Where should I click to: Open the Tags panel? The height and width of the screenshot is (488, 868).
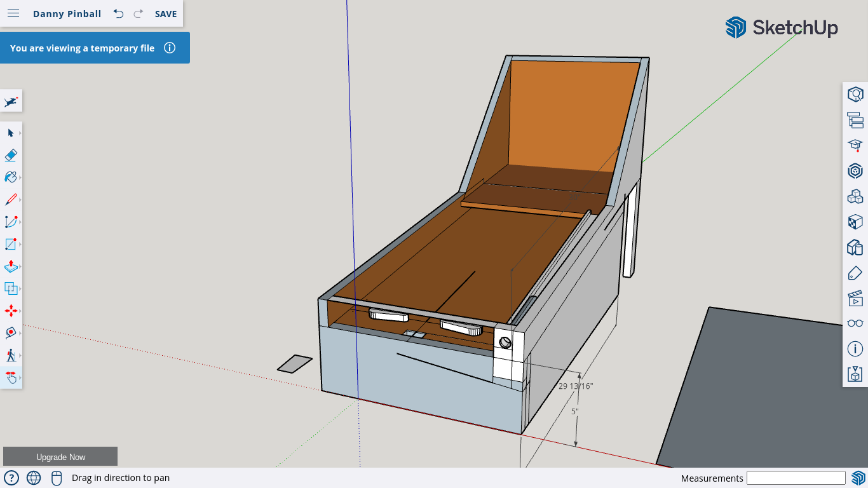coord(855,272)
